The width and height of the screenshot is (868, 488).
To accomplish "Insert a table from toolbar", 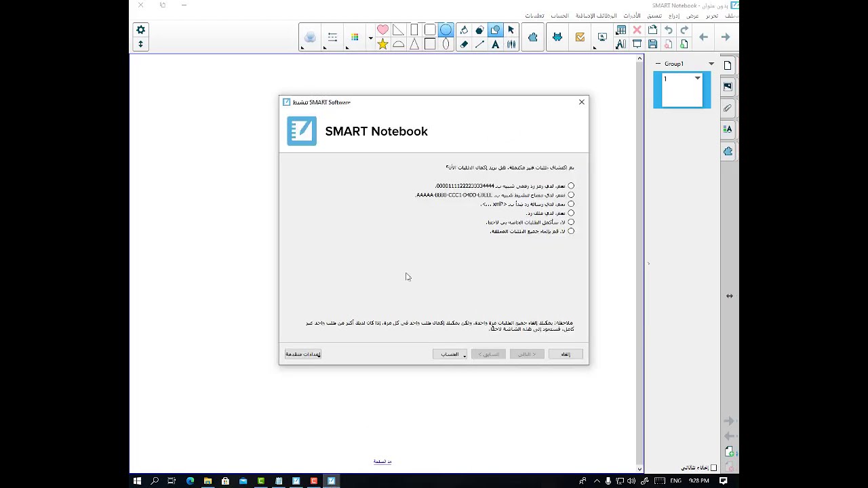I will coord(620,30).
